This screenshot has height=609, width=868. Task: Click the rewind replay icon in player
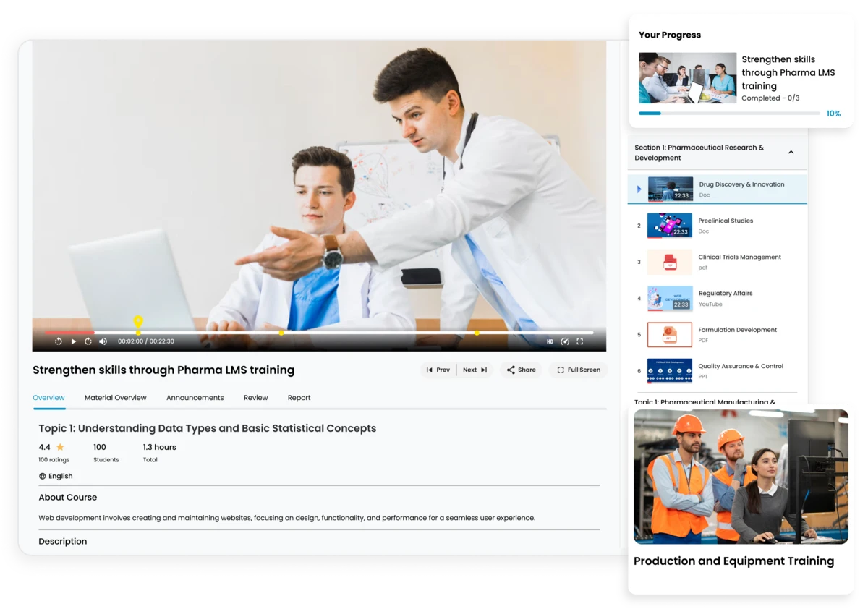tap(58, 341)
